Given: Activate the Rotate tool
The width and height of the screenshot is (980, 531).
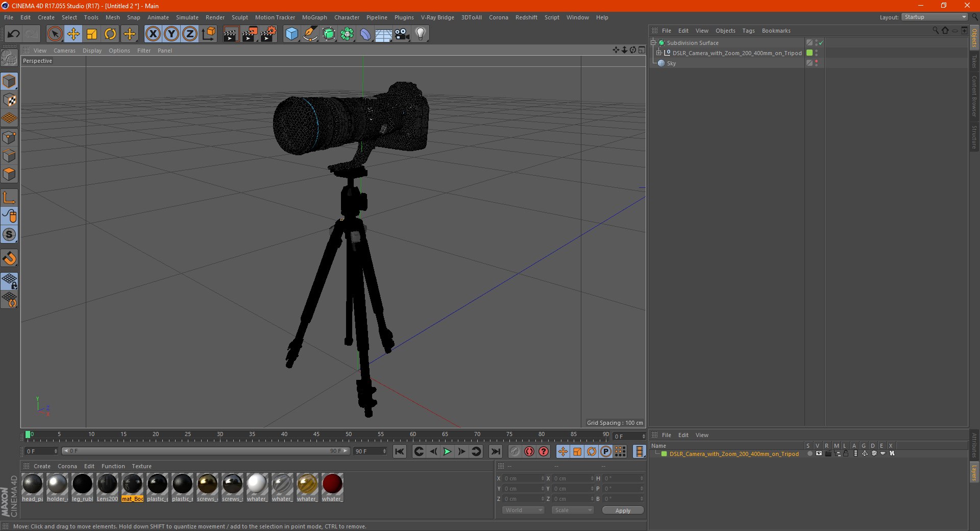Looking at the screenshot, I should point(110,34).
